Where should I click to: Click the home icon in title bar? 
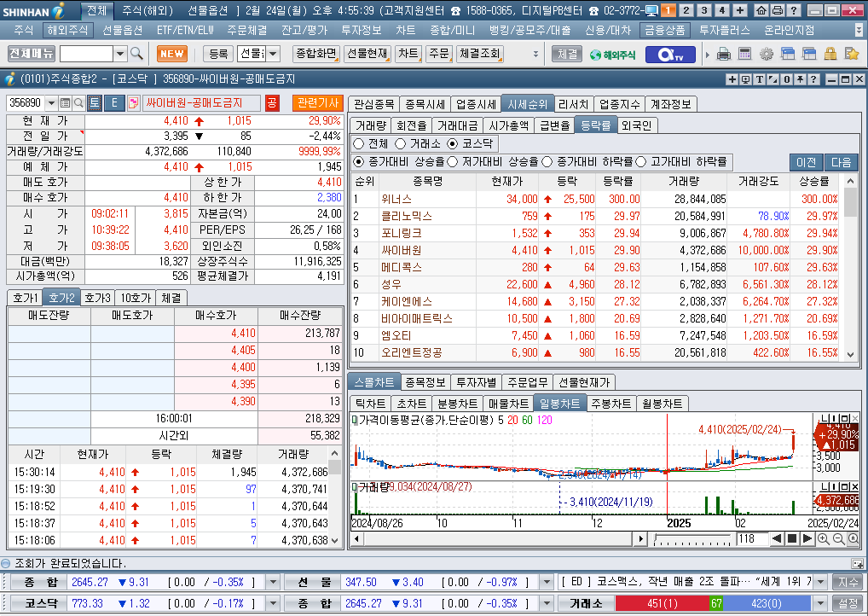761,10
